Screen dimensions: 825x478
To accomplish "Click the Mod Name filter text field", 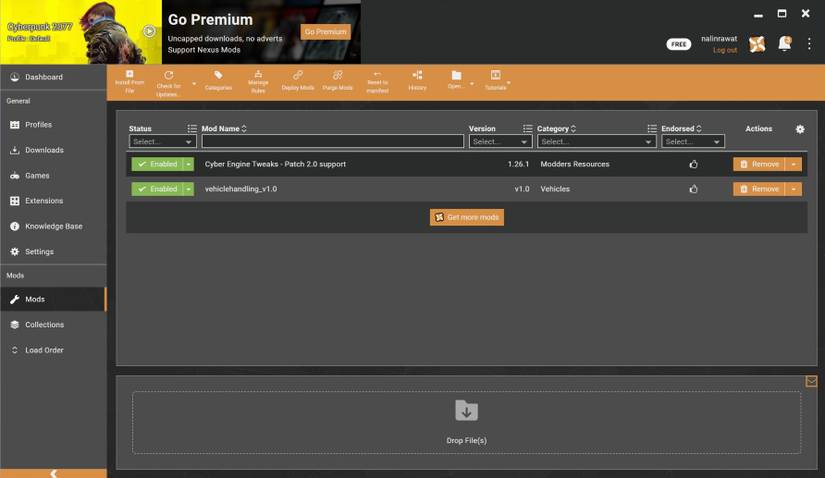I will point(333,142).
